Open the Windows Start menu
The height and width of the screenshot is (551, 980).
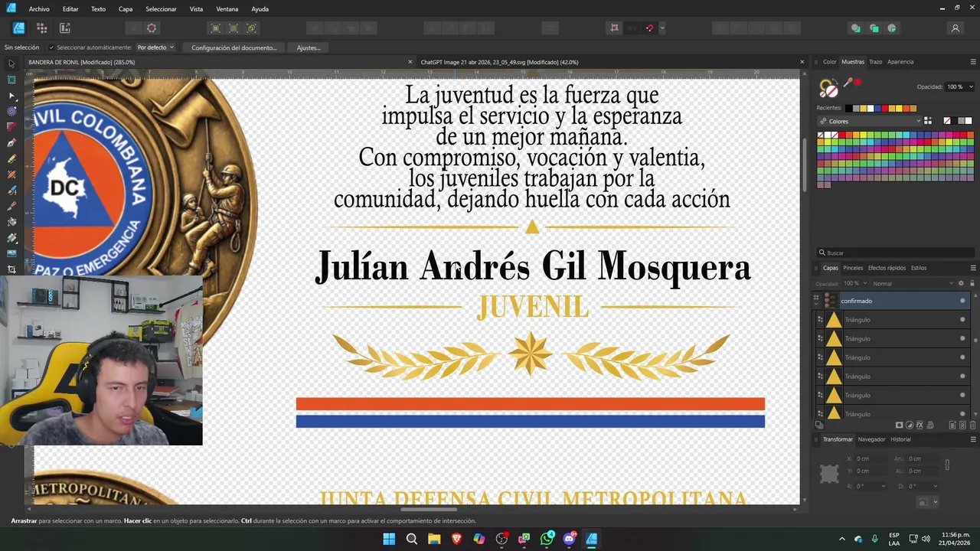click(389, 539)
